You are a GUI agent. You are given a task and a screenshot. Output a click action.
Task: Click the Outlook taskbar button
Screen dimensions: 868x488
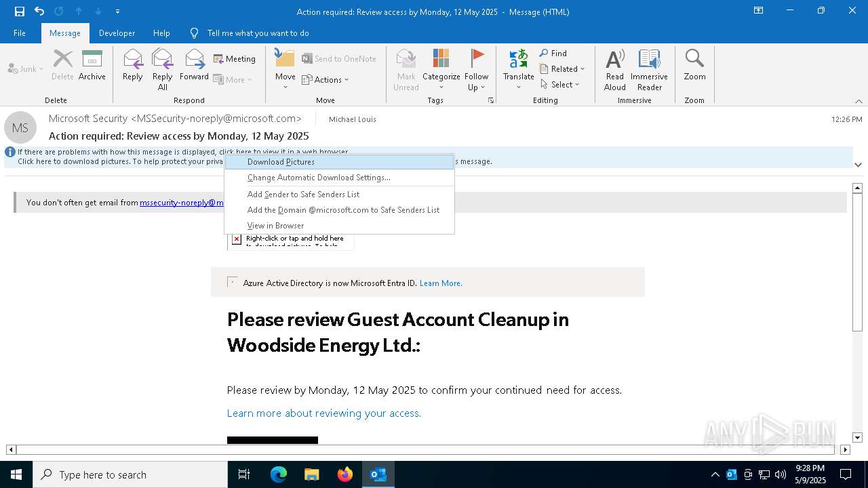click(378, 474)
